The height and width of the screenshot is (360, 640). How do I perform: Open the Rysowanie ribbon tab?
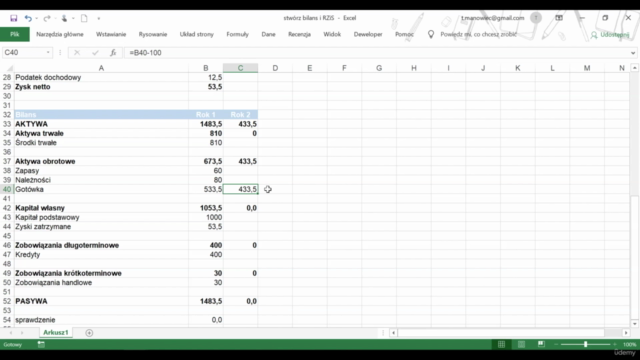tap(153, 34)
